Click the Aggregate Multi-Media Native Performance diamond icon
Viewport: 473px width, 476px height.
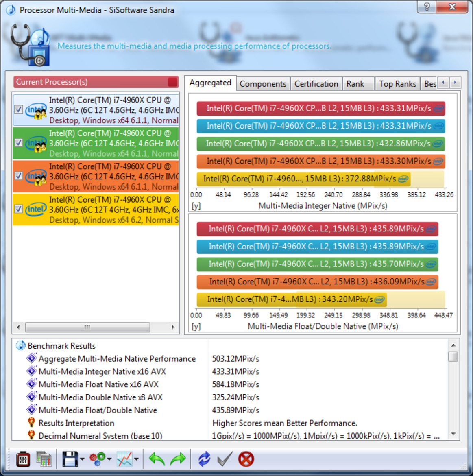click(32, 358)
